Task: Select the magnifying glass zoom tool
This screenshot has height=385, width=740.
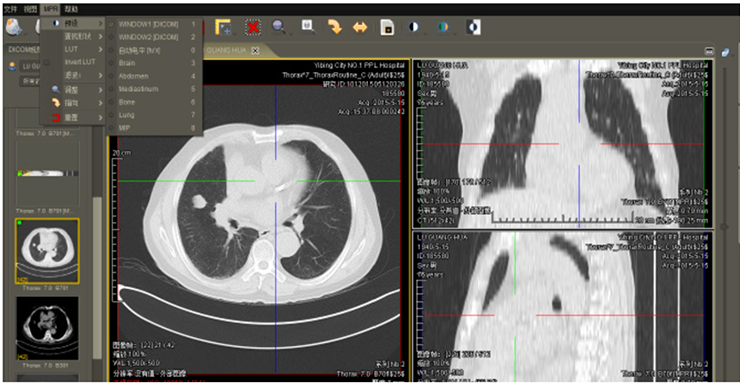Action: [x=278, y=27]
